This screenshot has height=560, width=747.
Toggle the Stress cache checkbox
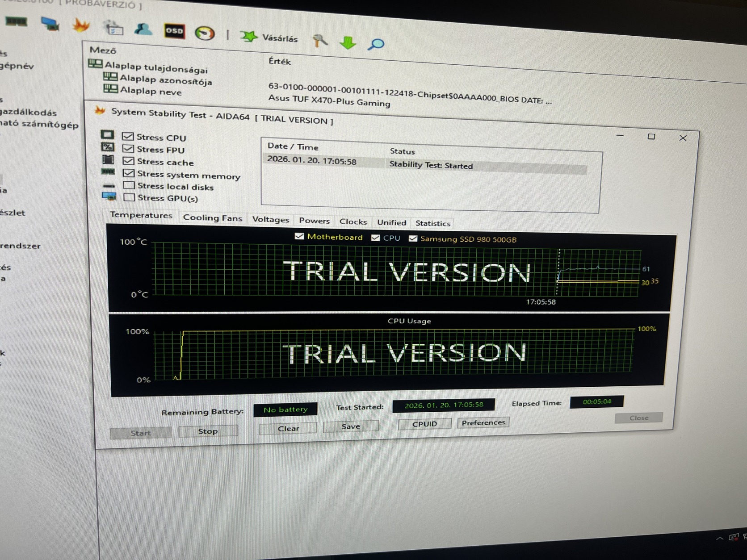pyautogui.click(x=129, y=161)
